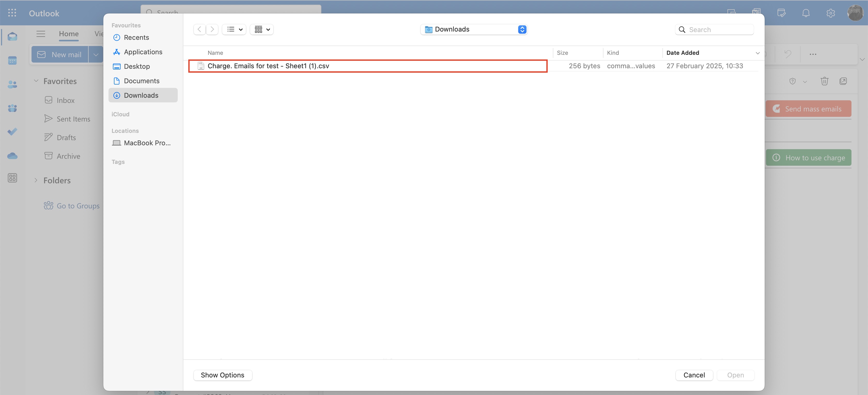This screenshot has height=395, width=868.
Task: Open the grouping options dropdown
Action: coord(262,29)
